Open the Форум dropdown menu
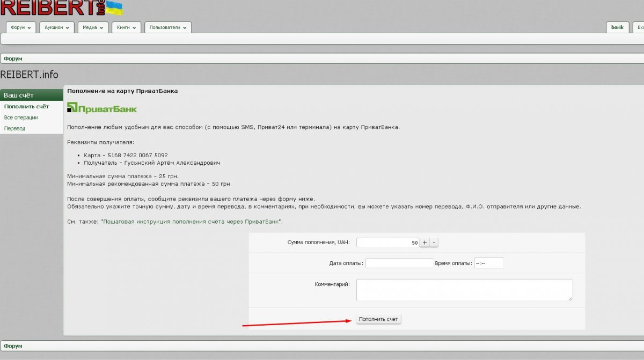Viewport: 644px width, 360px height. (21, 27)
